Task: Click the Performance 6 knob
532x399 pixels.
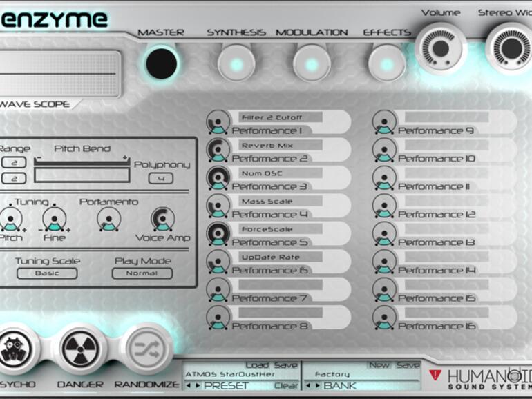Action: click(218, 262)
